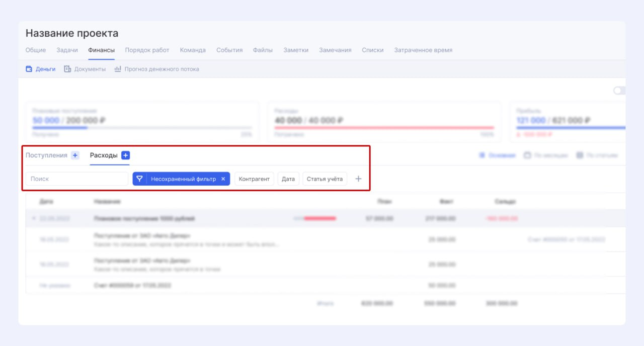
Task: Click the blue plus icon beside Расходы
Action: click(126, 155)
